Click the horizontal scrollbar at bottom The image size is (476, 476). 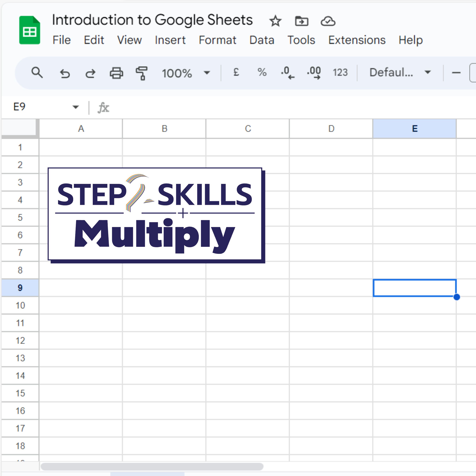pos(152,466)
